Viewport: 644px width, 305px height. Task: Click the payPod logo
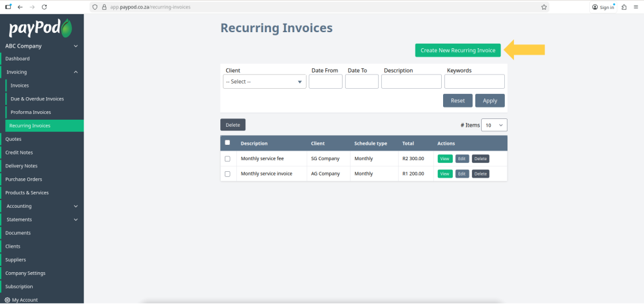(x=41, y=28)
